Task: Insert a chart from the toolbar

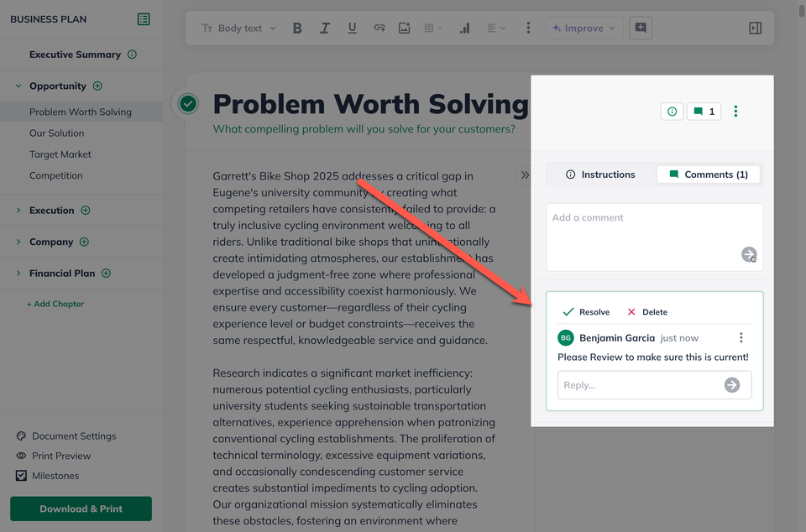Action: [x=464, y=29]
